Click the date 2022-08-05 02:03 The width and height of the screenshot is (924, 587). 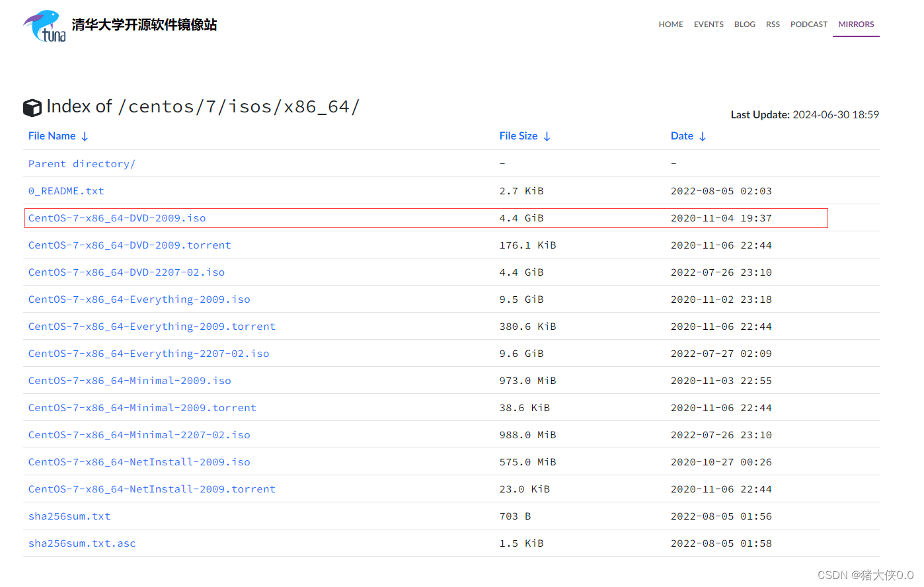click(721, 191)
